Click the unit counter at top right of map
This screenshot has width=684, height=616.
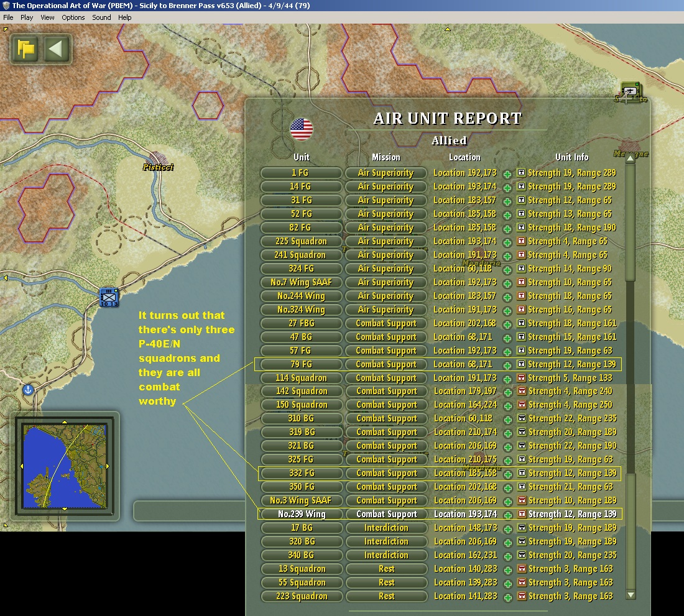click(x=630, y=91)
